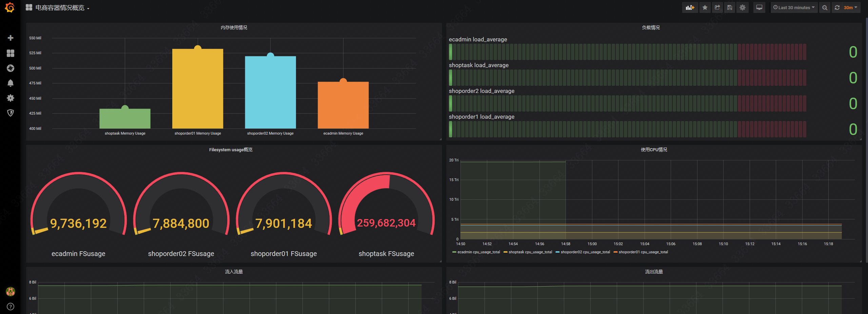Open the Alerting bell icon in sidebar
Screen dimensions: 868x314
click(x=11, y=83)
